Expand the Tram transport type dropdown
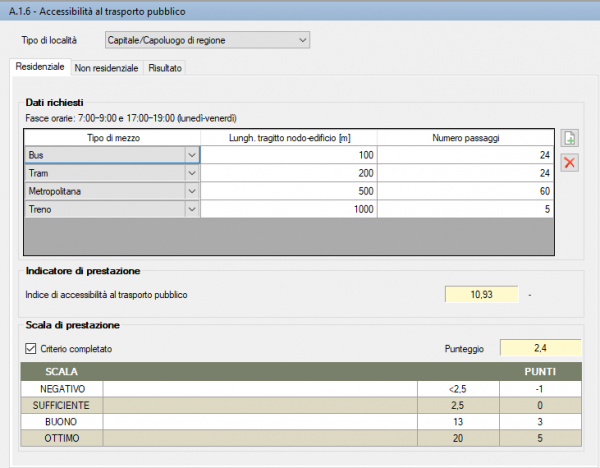Viewport: 600px width, 468px height. [x=192, y=173]
